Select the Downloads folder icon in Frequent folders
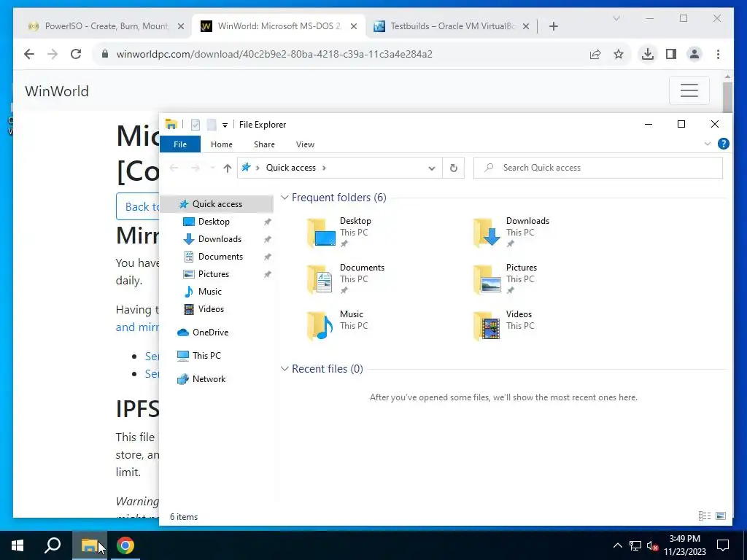 pyautogui.click(x=487, y=233)
